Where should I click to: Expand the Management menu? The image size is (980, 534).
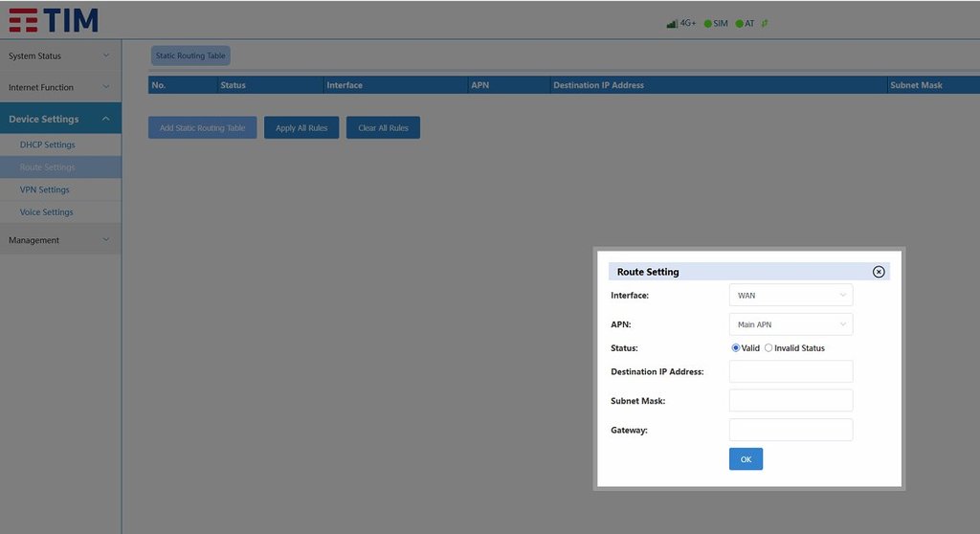click(60, 240)
